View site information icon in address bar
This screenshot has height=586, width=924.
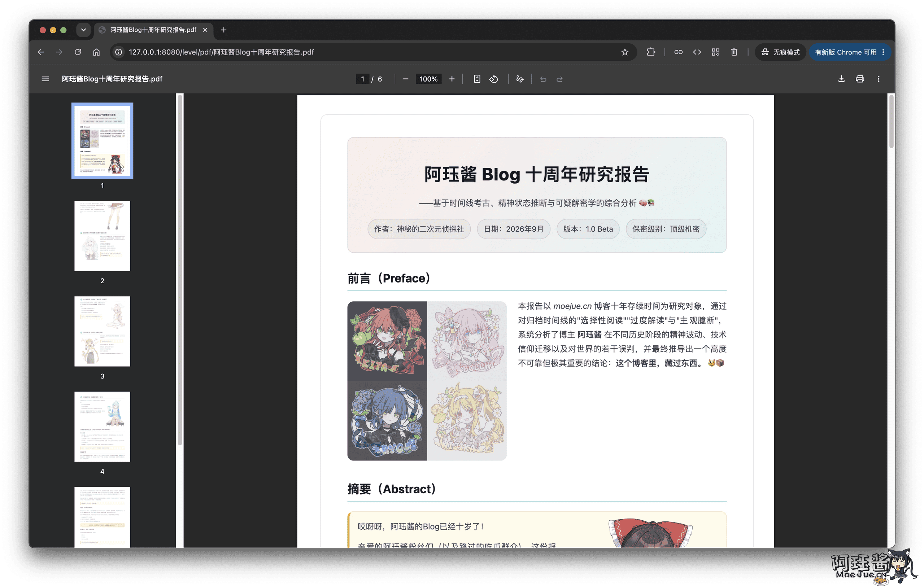click(119, 52)
